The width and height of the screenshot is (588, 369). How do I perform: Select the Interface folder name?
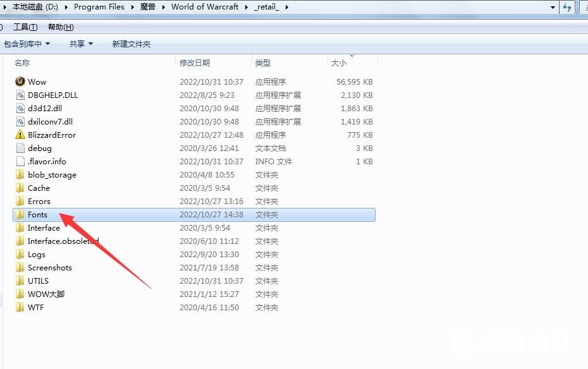(44, 227)
